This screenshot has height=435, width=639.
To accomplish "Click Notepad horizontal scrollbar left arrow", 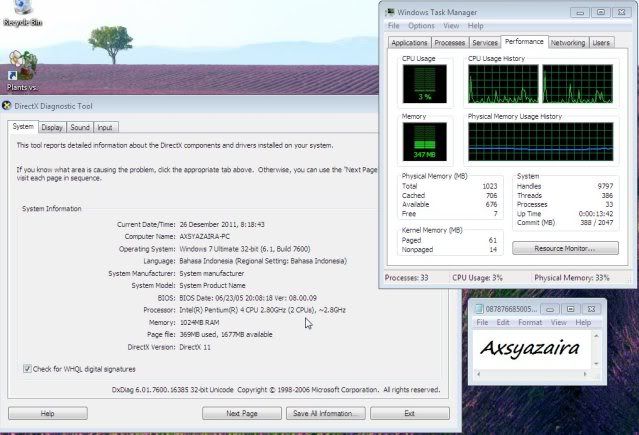I will (x=479, y=374).
